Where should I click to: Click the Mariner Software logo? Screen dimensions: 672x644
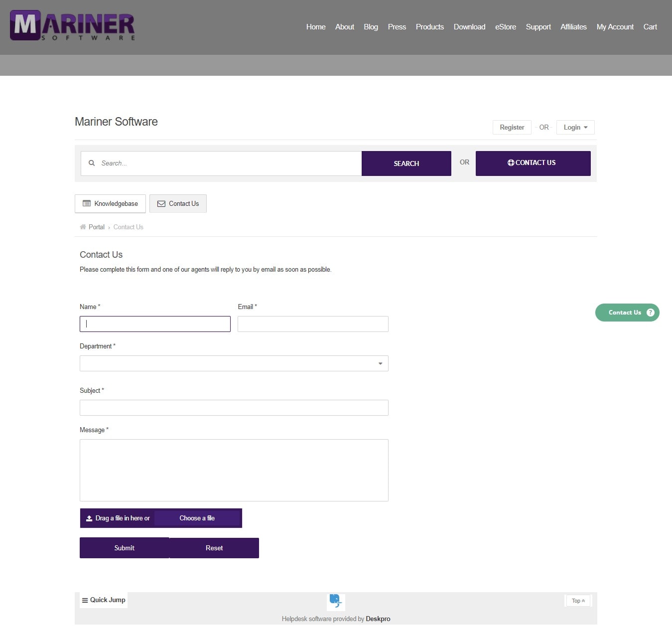[x=73, y=26]
